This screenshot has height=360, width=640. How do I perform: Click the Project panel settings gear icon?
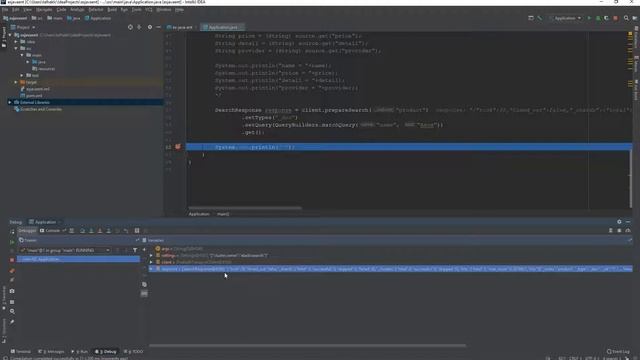(x=150, y=27)
